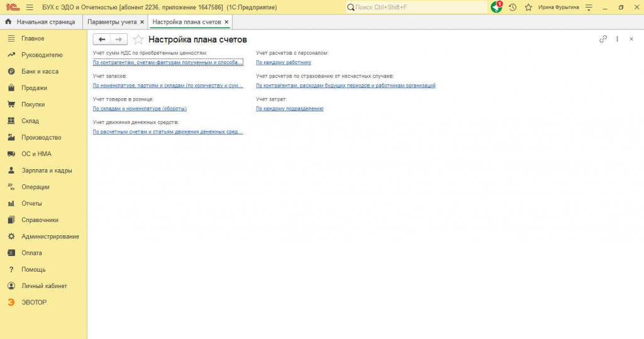Screen dimensions: 644x339
Task: Click the Операции icon
Action: coord(11,187)
